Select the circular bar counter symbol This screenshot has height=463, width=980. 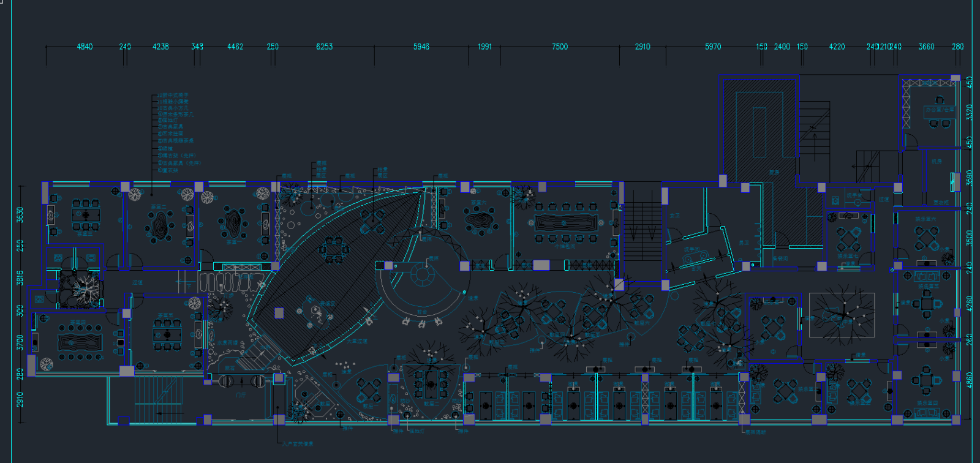click(421, 274)
